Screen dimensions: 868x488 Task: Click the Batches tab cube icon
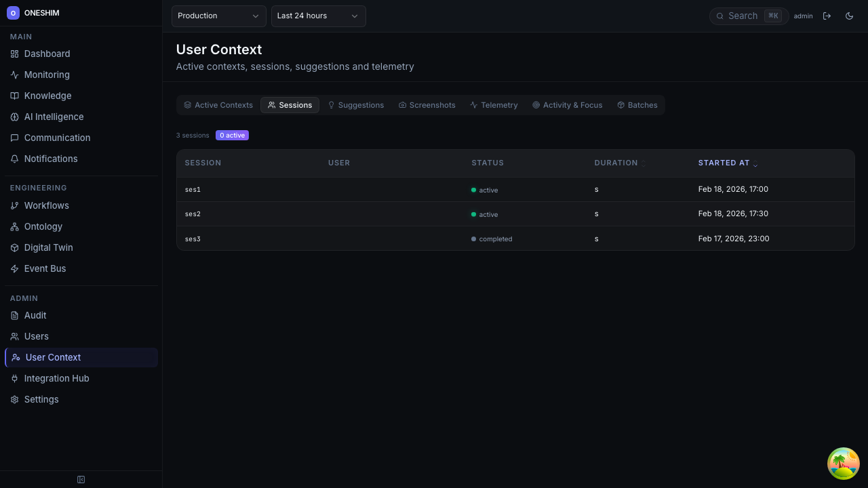coord(620,105)
